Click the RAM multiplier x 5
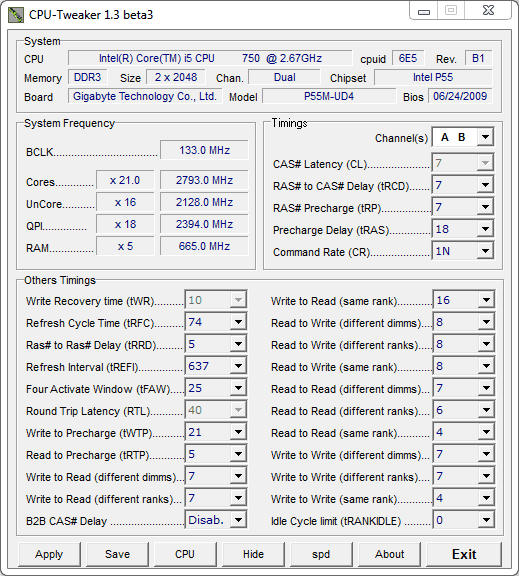Image resolution: width=519 pixels, height=576 pixels. [125, 246]
